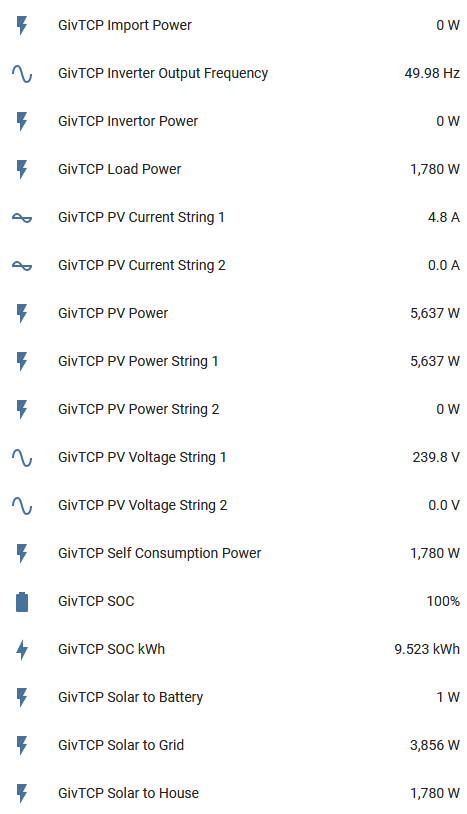
Task: Click the sine wave icon for Inverter Output Frequency
Action: point(22,74)
